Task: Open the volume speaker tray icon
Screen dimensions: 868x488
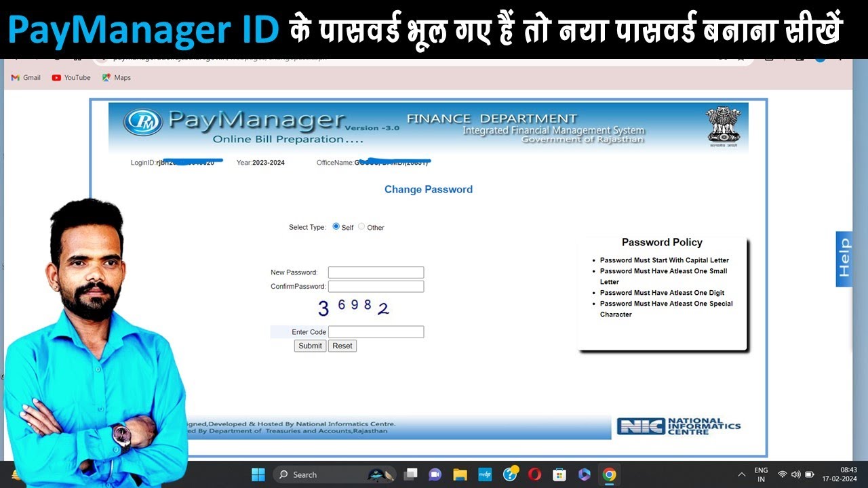Action: (795, 474)
